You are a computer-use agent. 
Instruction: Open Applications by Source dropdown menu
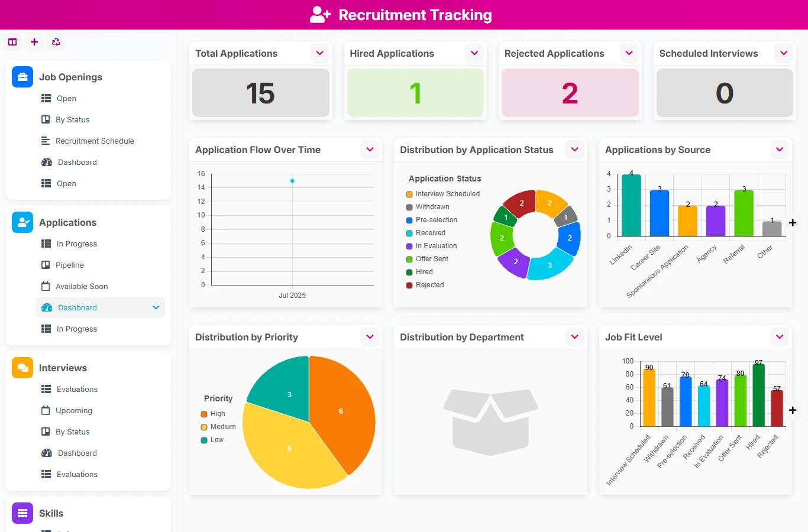(780, 150)
